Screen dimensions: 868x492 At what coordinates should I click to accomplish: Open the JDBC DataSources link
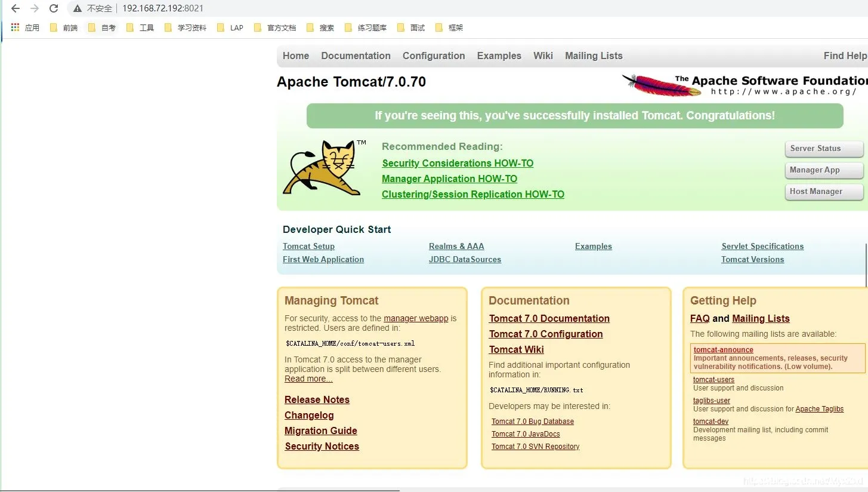tap(465, 259)
